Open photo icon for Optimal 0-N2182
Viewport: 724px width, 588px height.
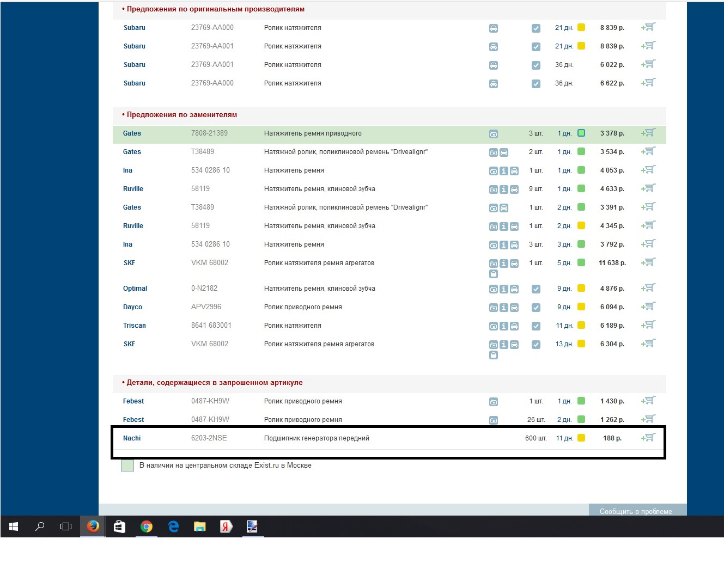[494, 289]
